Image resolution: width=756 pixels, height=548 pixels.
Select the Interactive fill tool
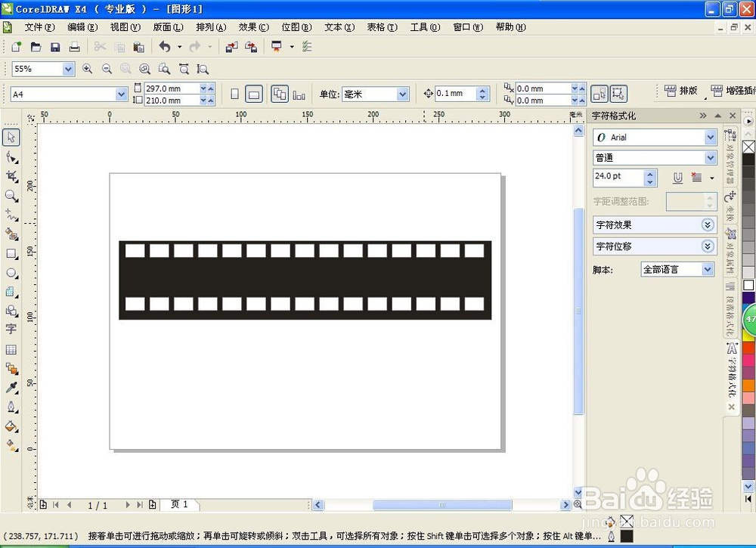coord(11,445)
